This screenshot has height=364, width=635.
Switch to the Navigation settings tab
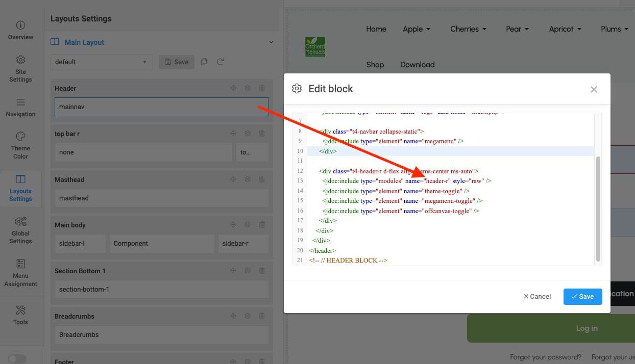click(x=20, y=107)
